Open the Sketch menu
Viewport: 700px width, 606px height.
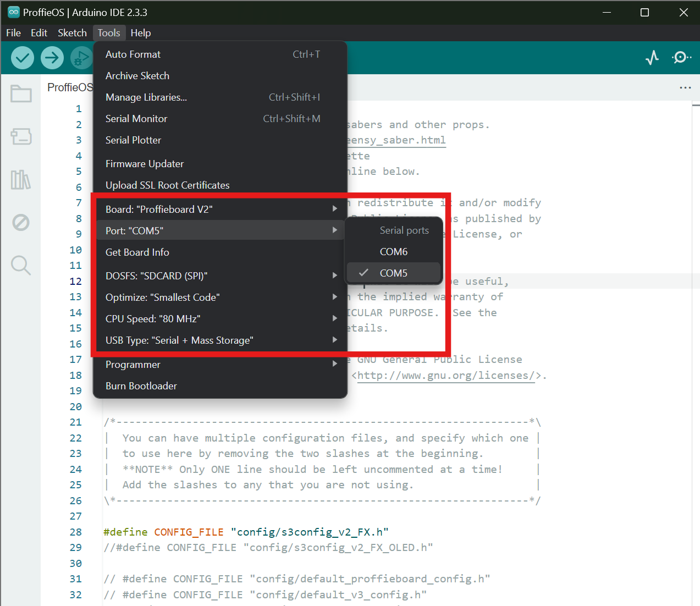coord(72,33)
